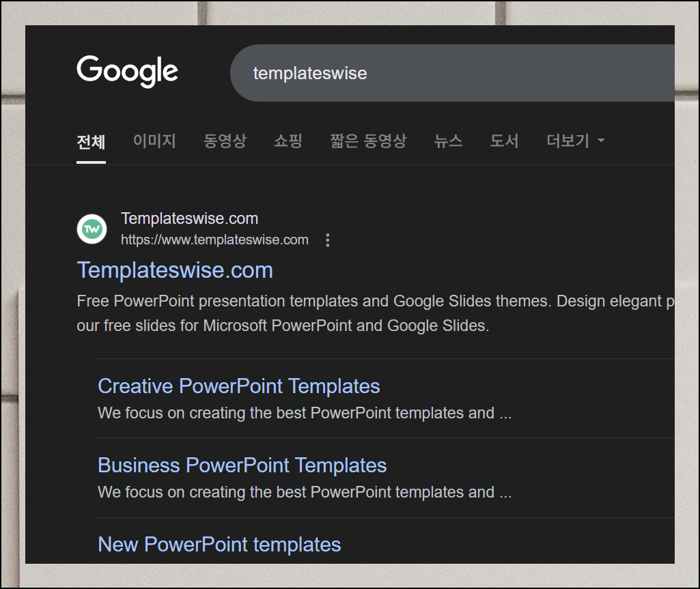Open New PowerPoint templates sitelink
Image resolution: width=700 pixels, height=589 pixels.
pos(219,545)
